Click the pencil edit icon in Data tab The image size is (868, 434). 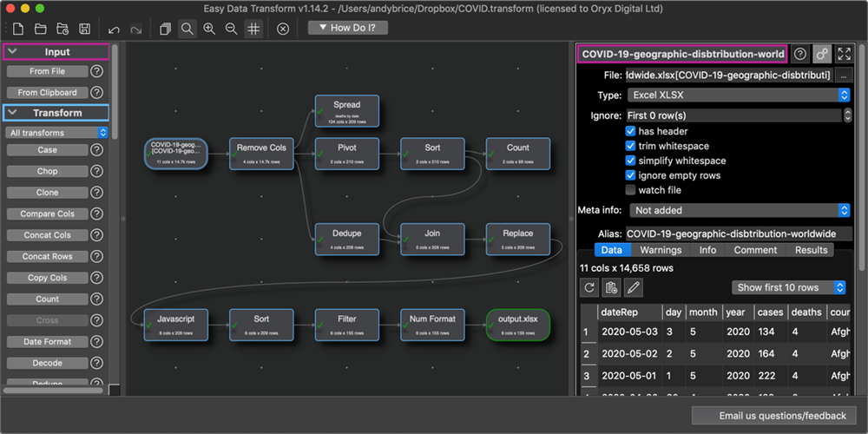634,287
